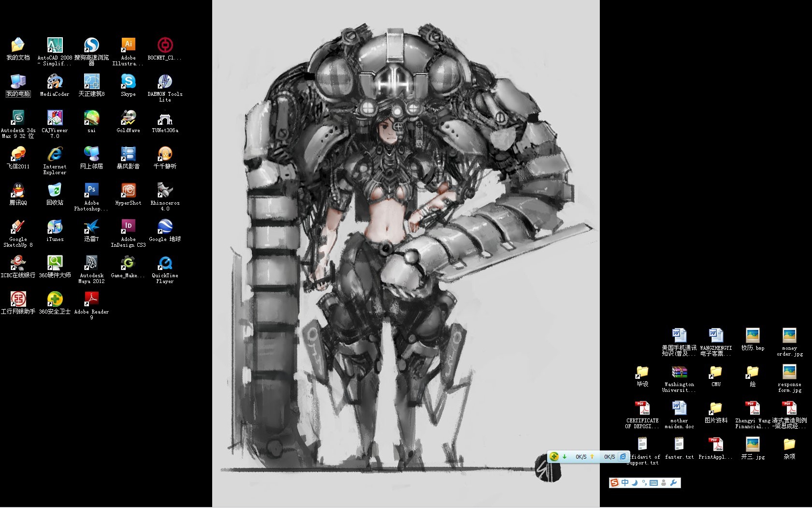Click the Sogou S logo in IME bar
The width and height of the screenshot is (812, 508).
(614, 482)
